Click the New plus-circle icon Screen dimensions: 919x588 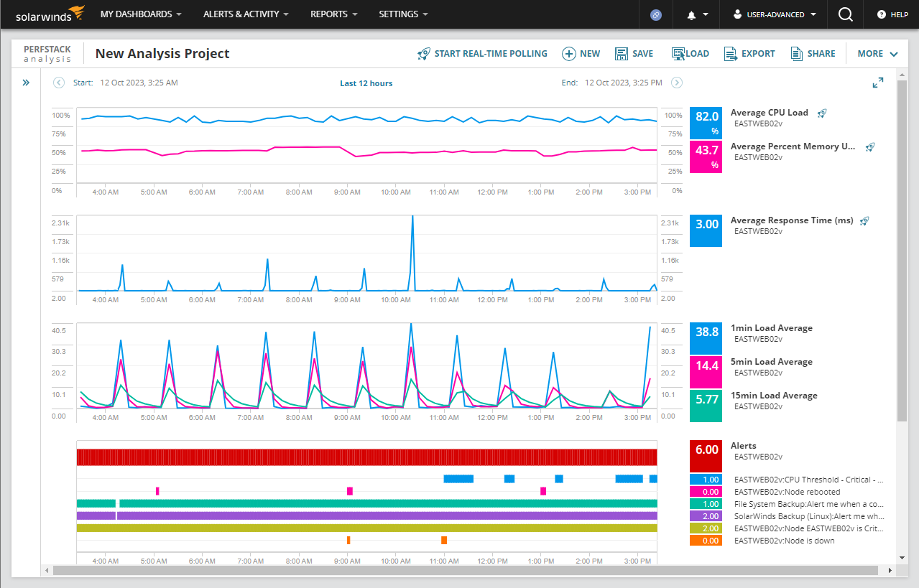coord(568,54)
